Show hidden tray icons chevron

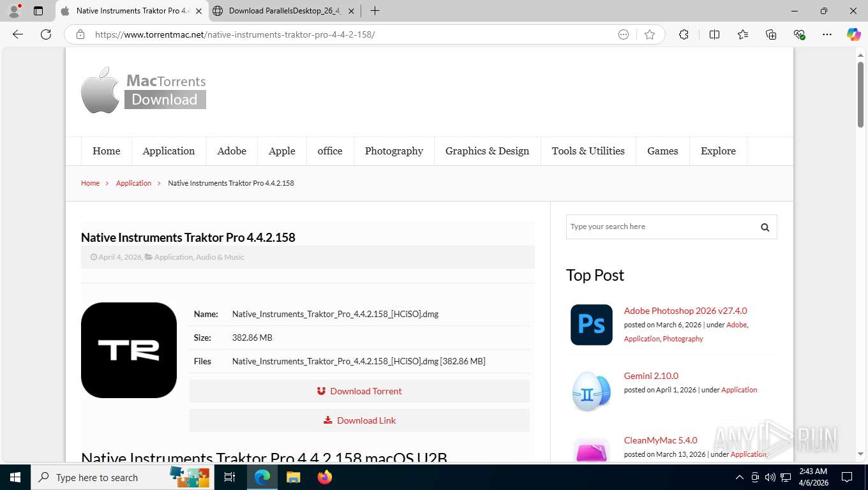point(740,477)
